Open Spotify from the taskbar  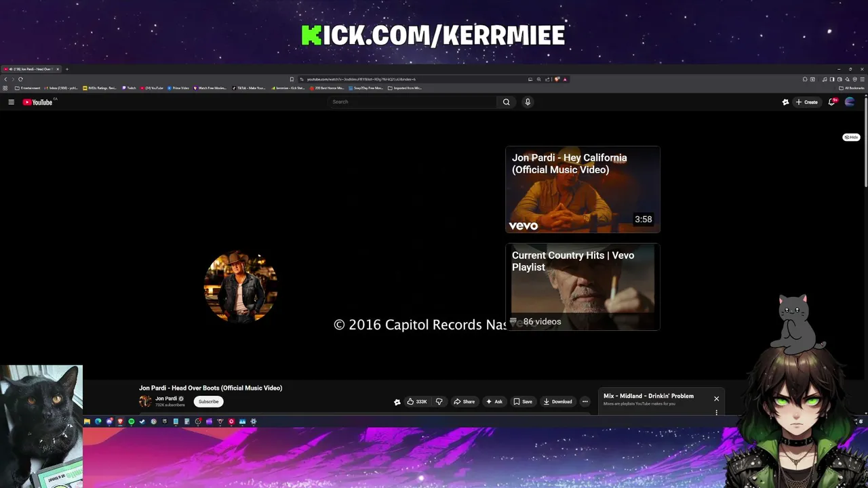point(132,422)
